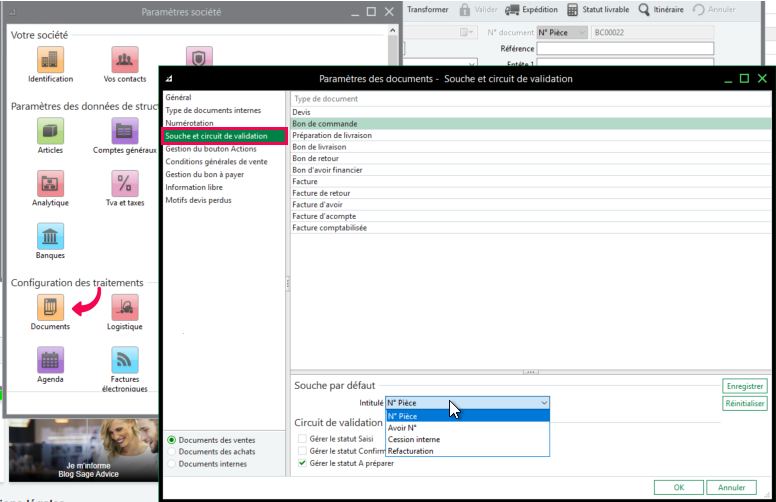
Task: Open the Articles settings icon
Action: [50, 131]
